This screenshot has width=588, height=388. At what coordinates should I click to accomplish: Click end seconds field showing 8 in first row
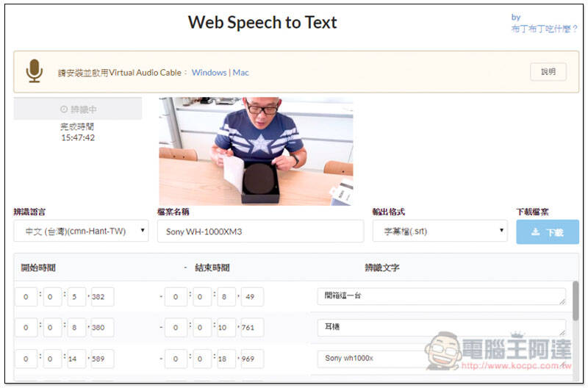(x=226, y=297)
